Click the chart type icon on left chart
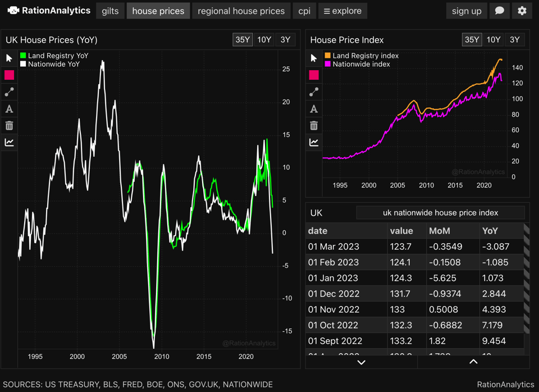 coord(9,143)
